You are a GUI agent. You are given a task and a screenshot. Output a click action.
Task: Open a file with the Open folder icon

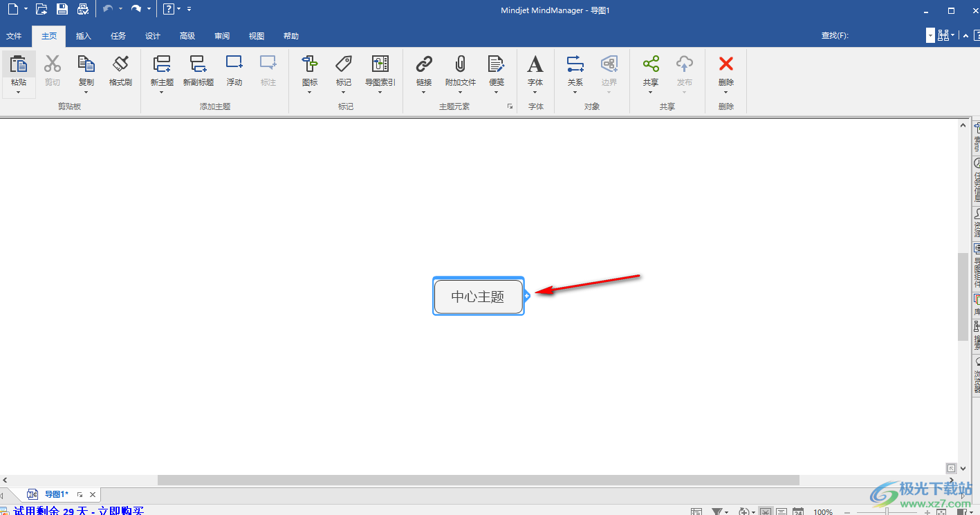[41, 9]
